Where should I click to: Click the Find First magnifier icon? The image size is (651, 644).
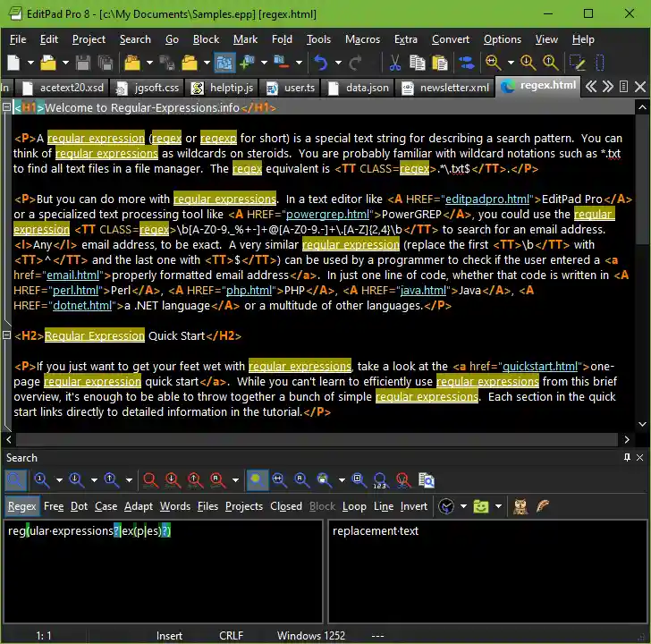click(x=42, y=480)
